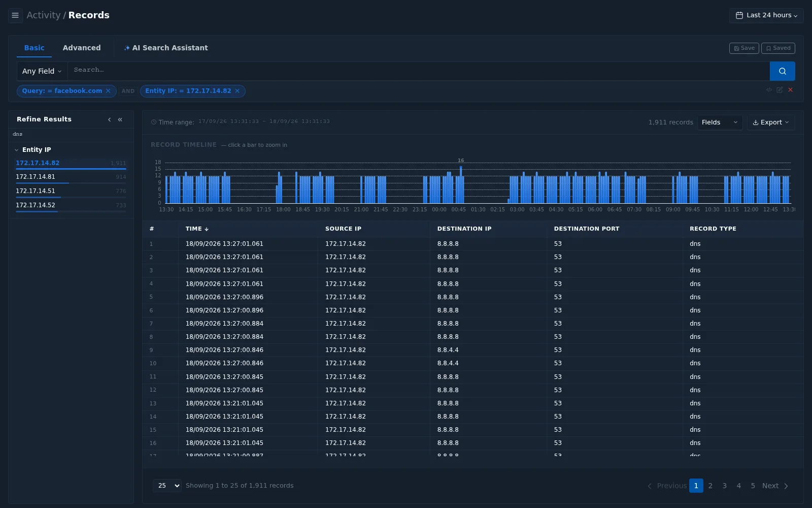View query as code icon
The height and width of the screenshot is (508, 812).
pos(769,90)
